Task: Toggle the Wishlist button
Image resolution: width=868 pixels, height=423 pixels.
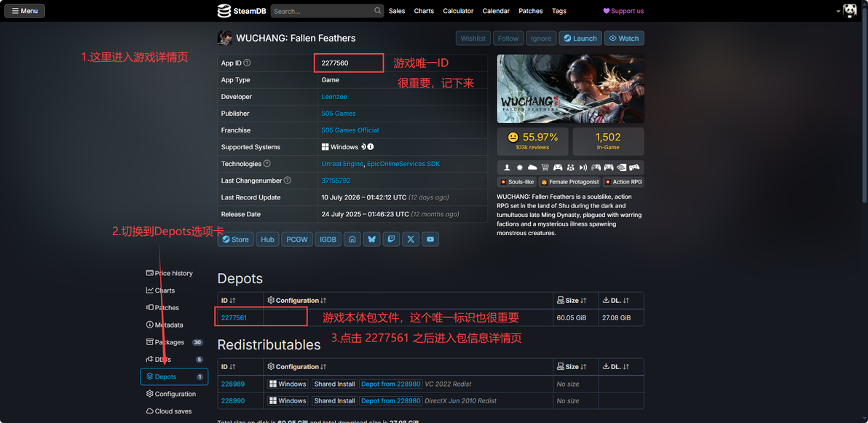Action: point(473,38)
